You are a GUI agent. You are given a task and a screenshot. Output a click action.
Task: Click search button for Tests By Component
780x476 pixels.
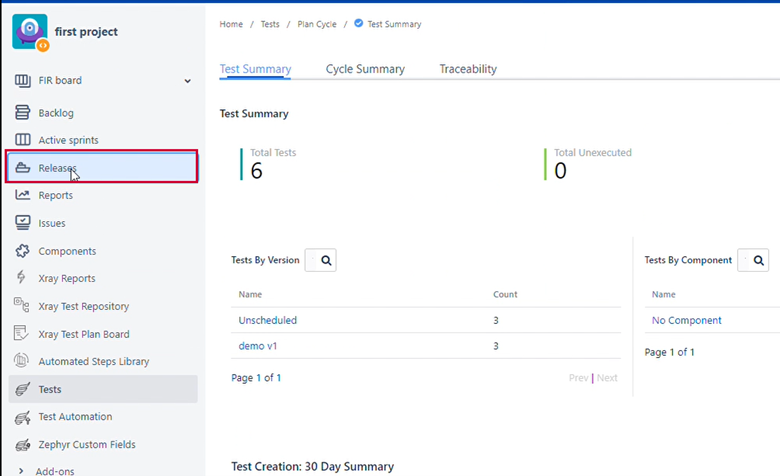point(759,260)
